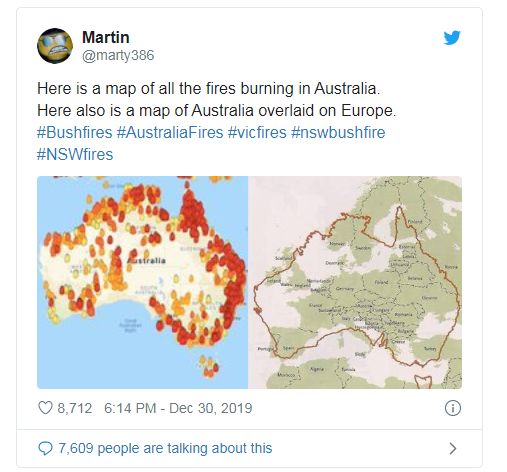Image resolution: width=507 pixels, height=472 pixels.
Task: Click the Twitter bird logo
Action: (452, 38)
